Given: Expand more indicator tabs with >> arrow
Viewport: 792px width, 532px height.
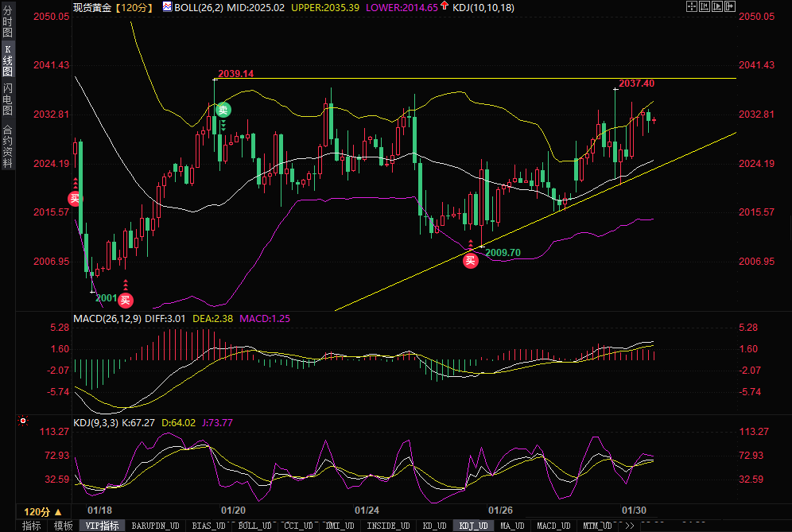Looking at the screenshot, I should click(629, 526).
